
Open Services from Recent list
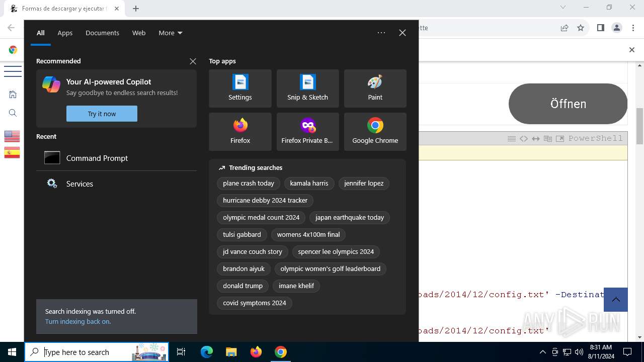tap(116, 184)
